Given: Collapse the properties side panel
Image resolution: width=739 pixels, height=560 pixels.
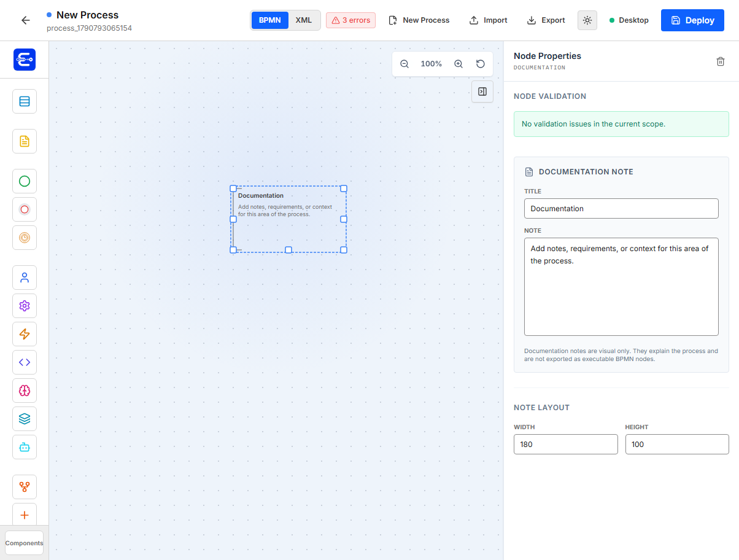Looking at the screenshot, I should (x=482, y=91).
